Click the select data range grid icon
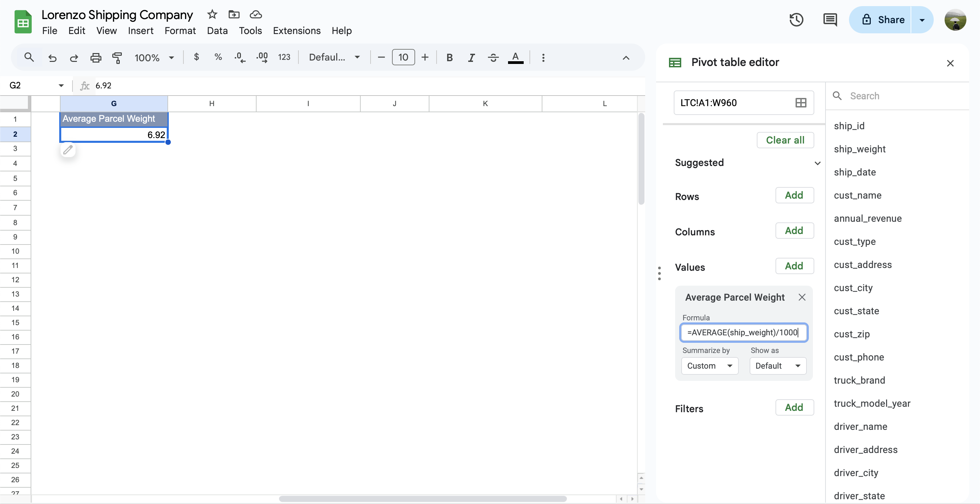The height and width of the screenshot is (504, 980). click(x=800, y=103)
